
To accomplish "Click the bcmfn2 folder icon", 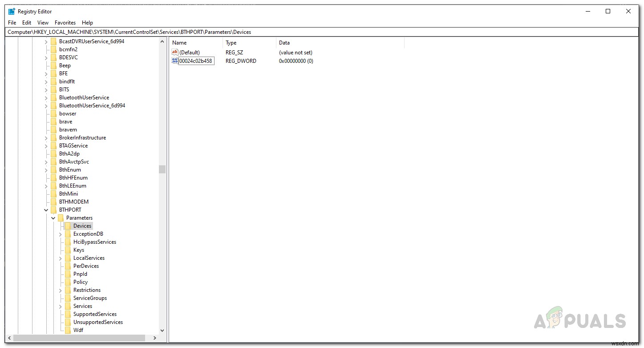I will pos(53,49).
